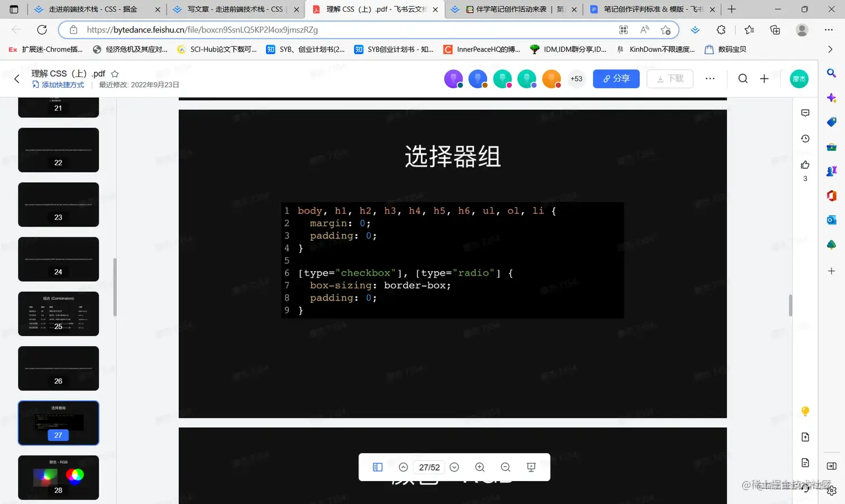Open Outlook from the Edge sidebar

(x=832, y=220)
